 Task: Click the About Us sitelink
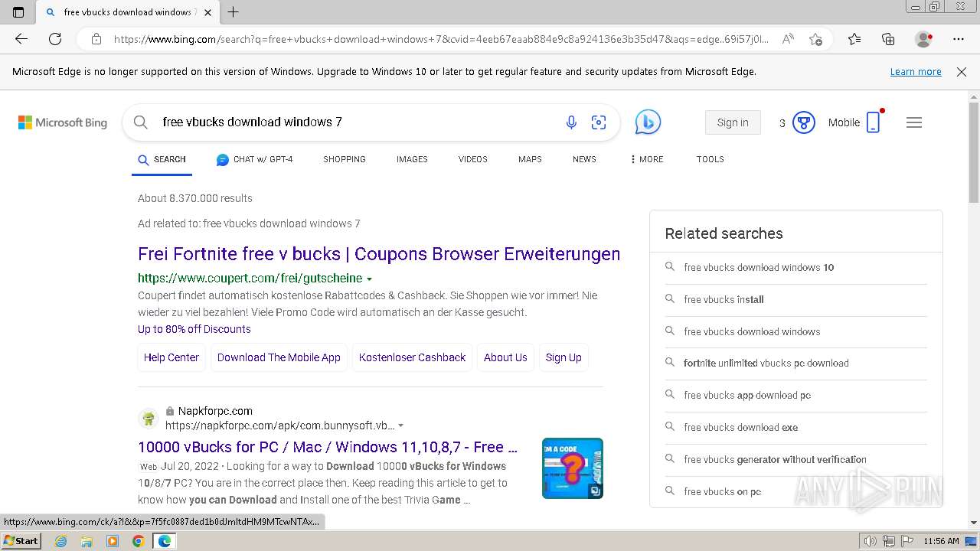coord(505,357)
